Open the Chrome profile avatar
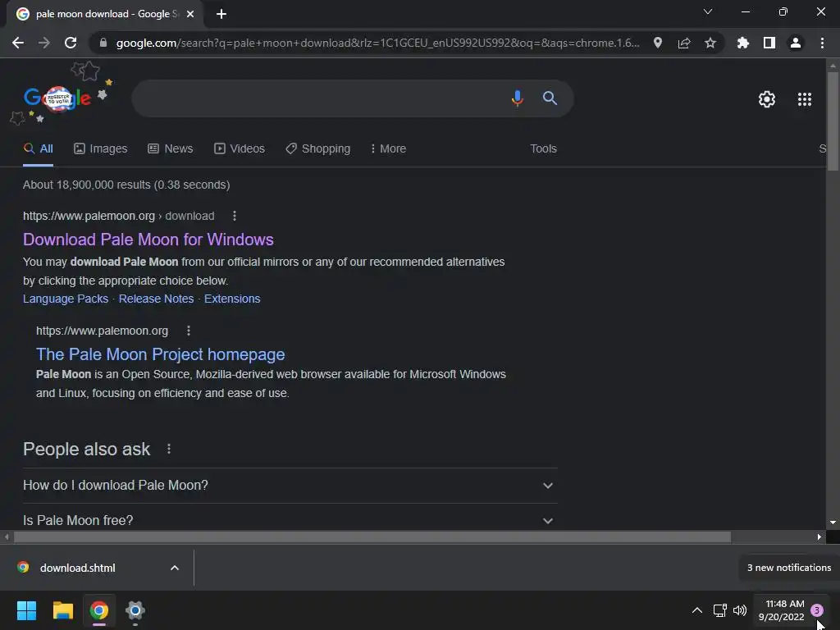The image size is (840, 630). pos(796,43)
